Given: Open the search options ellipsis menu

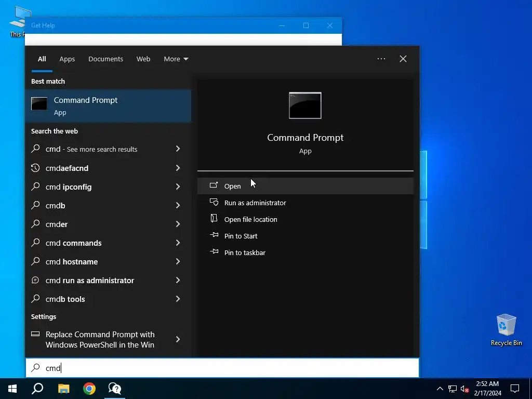Looking at the screenshot, I should (381, 59).
